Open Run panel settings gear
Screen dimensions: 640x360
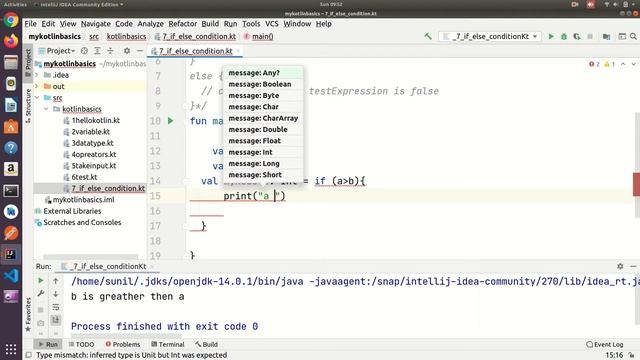(x=620, y=266)
